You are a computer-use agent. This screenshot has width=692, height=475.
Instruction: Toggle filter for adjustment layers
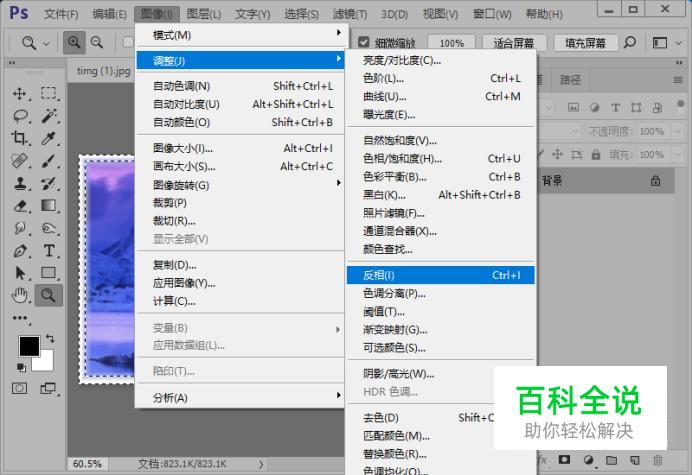(594, 107)
